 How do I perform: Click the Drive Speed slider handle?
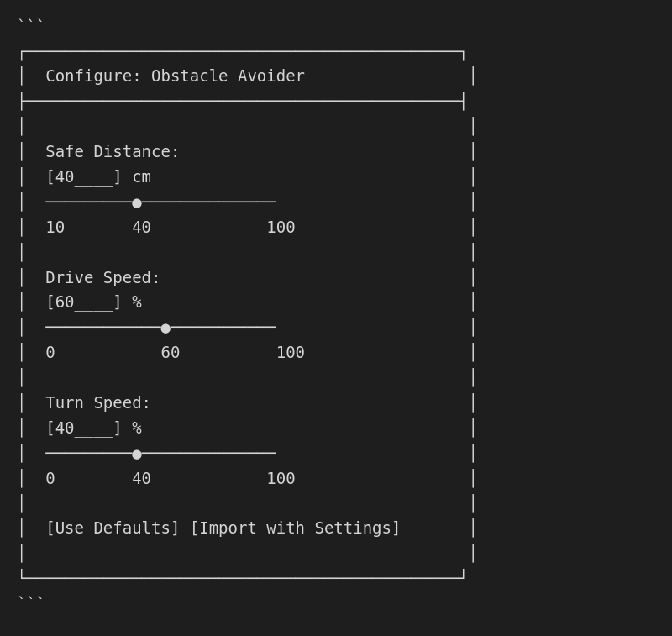[x=165, y=329]
